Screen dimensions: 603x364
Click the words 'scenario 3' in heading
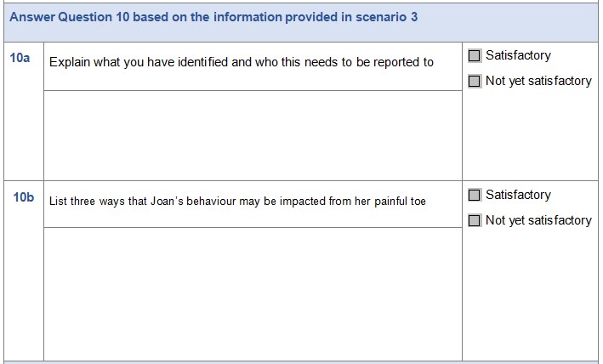pos(387,17)
